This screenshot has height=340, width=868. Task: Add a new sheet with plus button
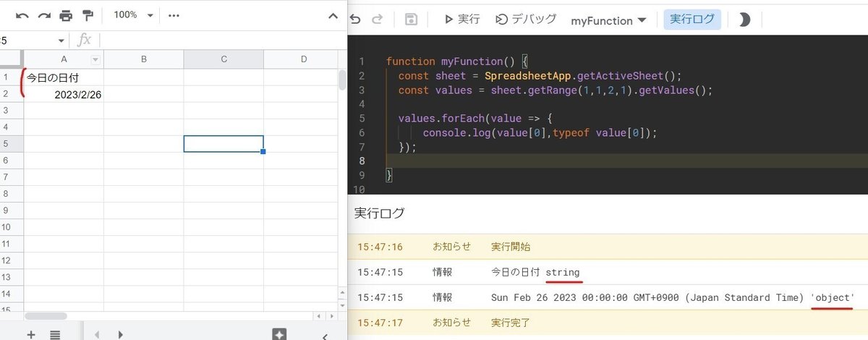(31, 334)
